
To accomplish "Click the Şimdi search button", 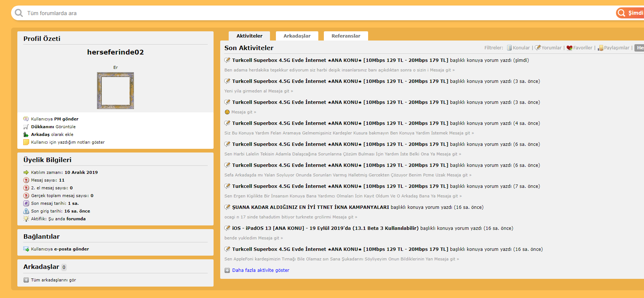I will point(630,13).
